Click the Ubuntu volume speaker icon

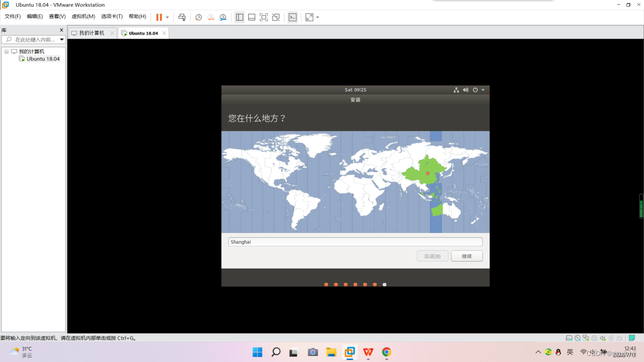[x=466, y=90]
